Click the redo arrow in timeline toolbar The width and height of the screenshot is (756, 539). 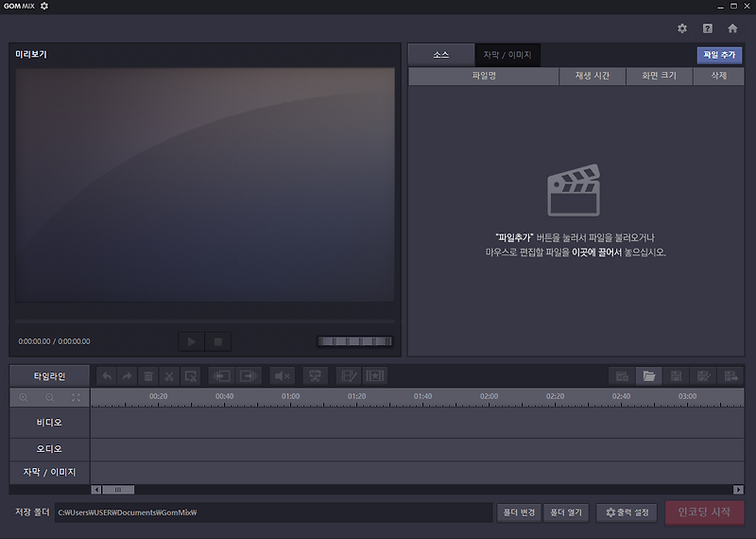click(128, 376)
